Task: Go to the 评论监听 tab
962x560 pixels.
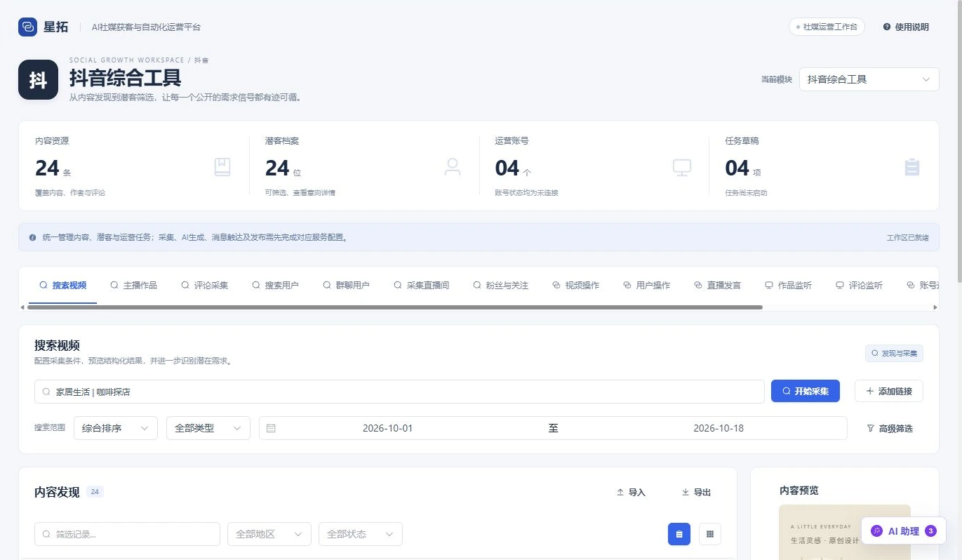Action: tap(860, 285)
